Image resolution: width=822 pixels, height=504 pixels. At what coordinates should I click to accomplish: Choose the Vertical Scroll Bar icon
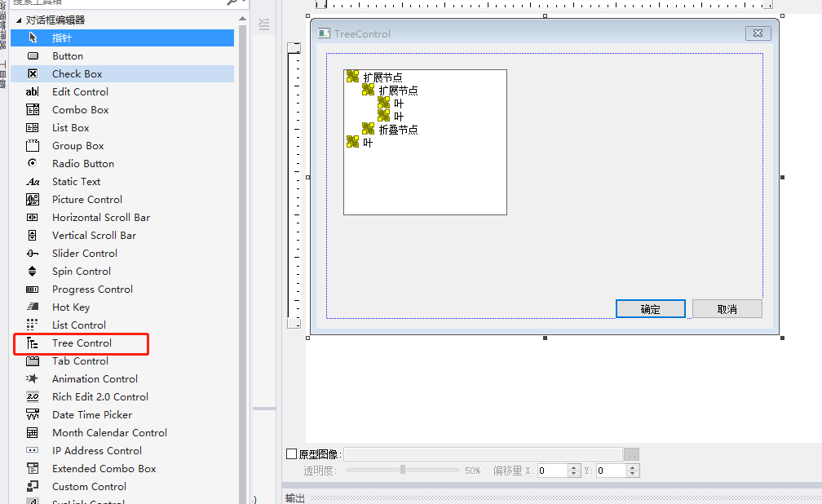click(x=33, y=235)
